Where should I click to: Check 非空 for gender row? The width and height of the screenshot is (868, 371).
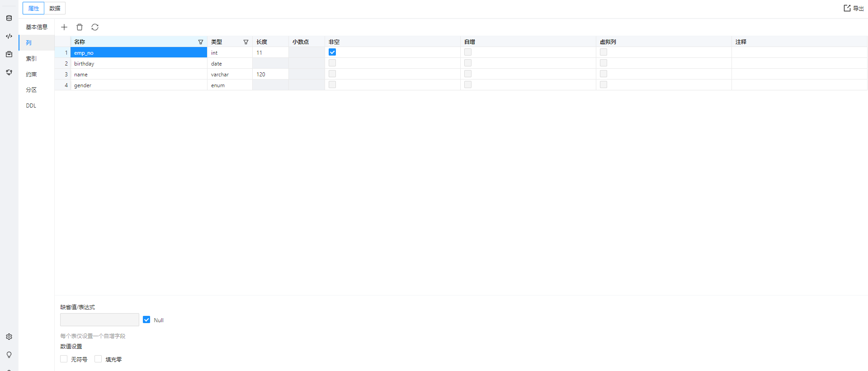tap(332, 85)
